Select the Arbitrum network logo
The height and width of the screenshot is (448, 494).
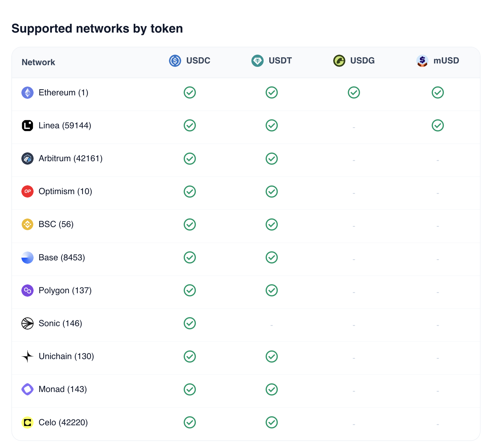pos(27,158)
